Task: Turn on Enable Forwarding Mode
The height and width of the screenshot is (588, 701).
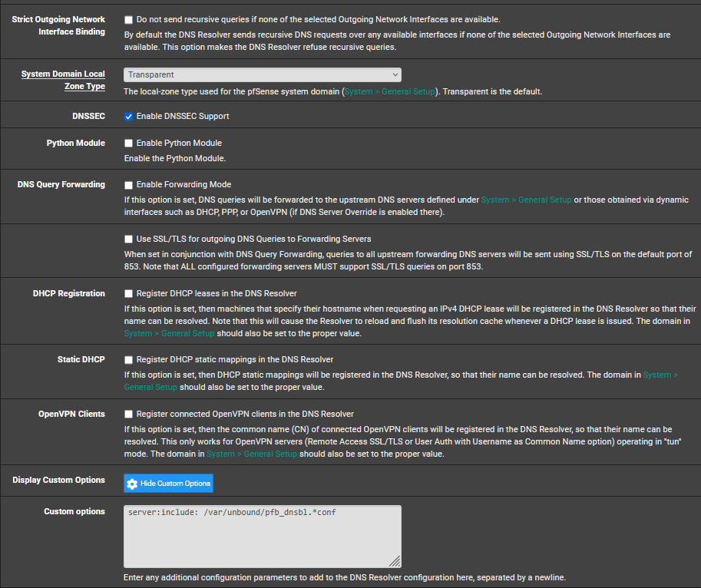Action: tap(128, 185)
